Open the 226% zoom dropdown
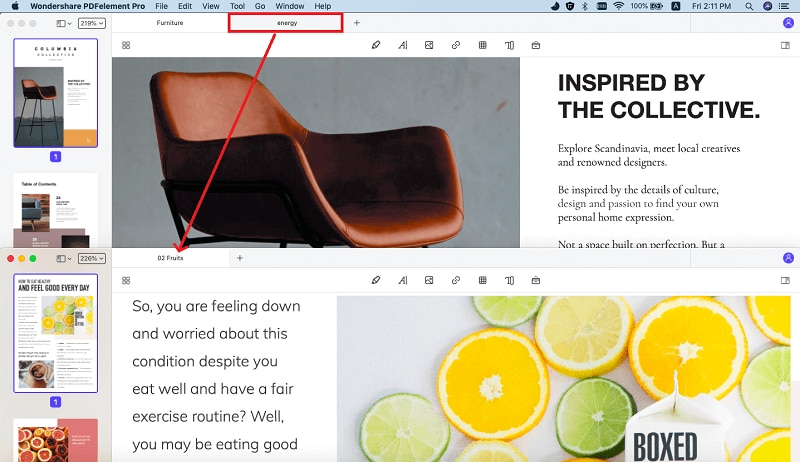Viewport: 800px width, 462px height. coord(92,259)
